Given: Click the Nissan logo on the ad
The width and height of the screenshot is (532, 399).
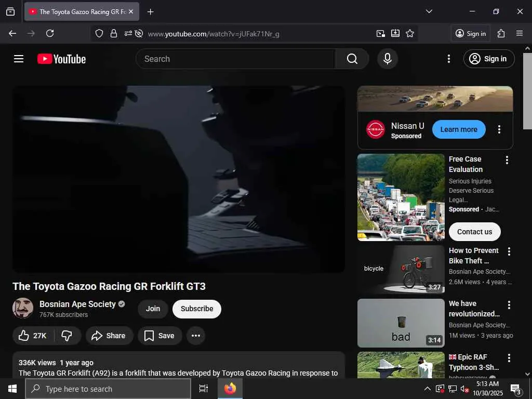Looking at the screenshot, I should click(376, 129).
